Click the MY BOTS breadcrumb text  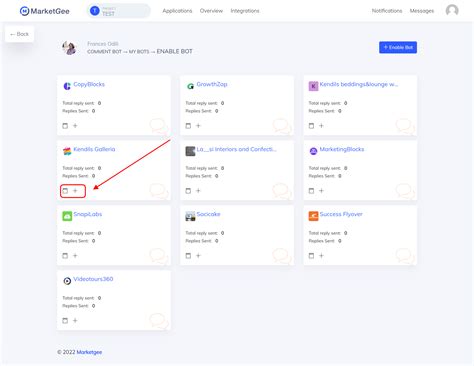tap(139, 52)
